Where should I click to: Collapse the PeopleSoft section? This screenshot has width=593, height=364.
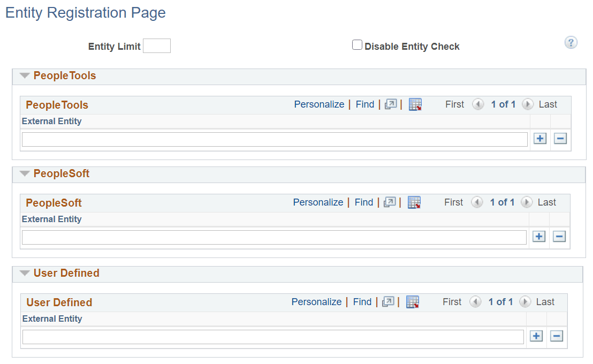click(x=24, y=174)
